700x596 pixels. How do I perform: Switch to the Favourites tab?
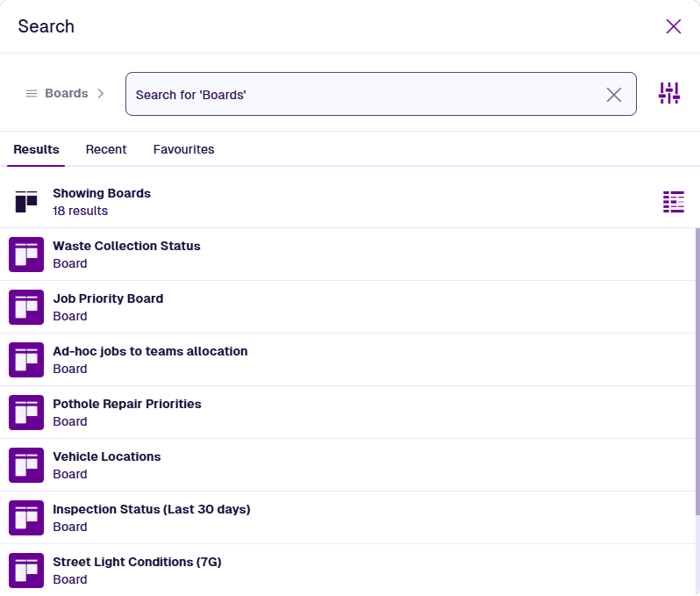[183, 149]
